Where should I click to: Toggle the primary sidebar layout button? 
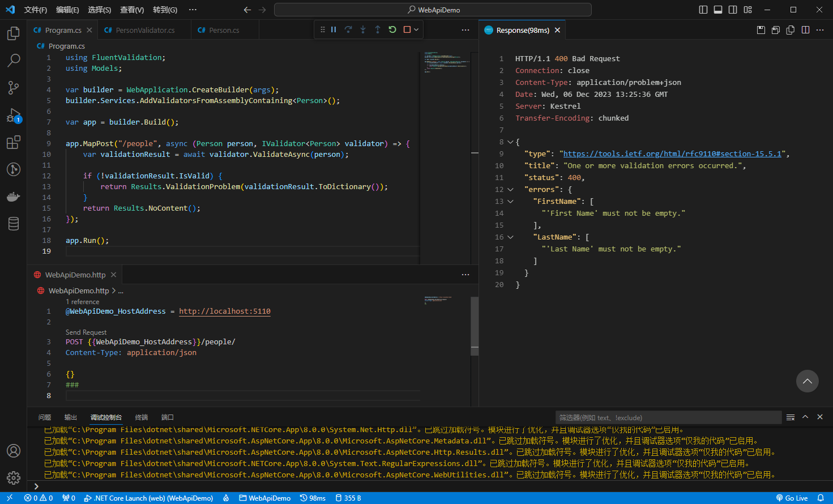[703, 10]
